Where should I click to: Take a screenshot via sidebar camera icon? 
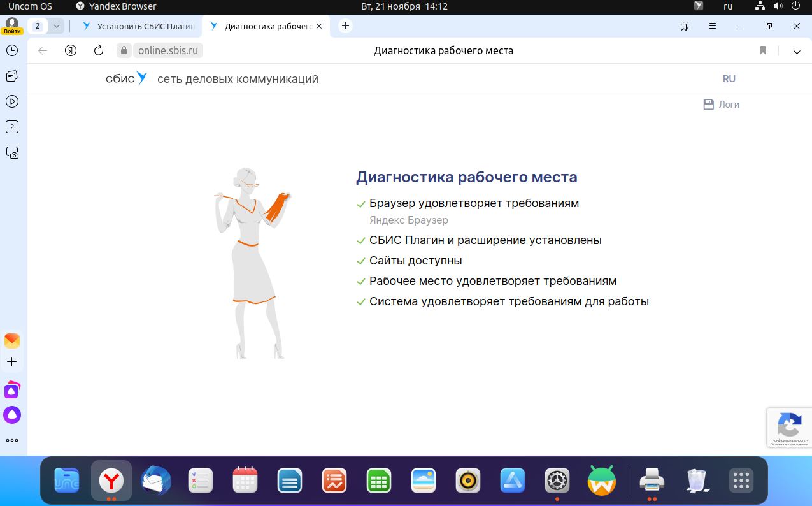(12, 152)
